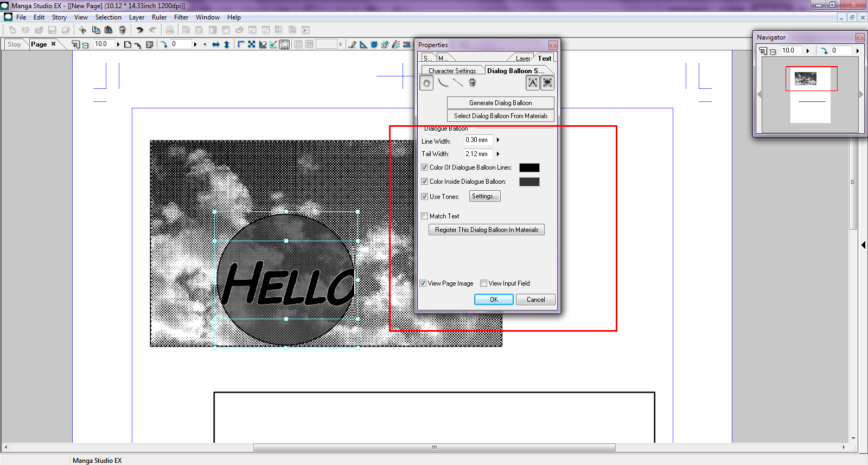
Task: Click the Open folder icon in the toolbar
Action: click(39, 30)
